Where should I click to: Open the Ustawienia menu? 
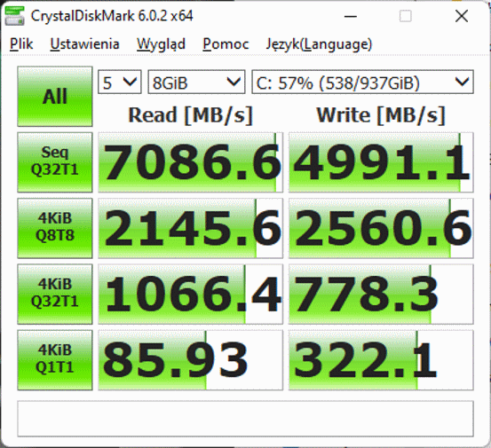[85, 43]
